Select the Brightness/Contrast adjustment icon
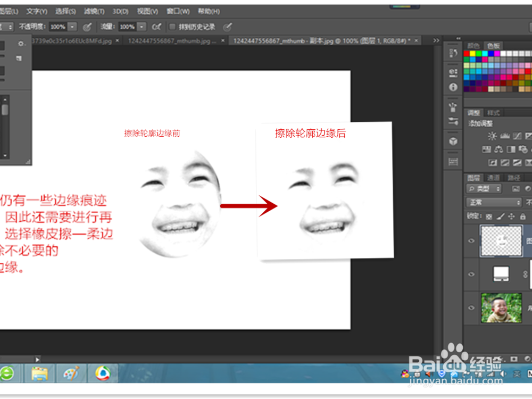The width and height of the screenshot is (532, 399). tap(493, 136)
